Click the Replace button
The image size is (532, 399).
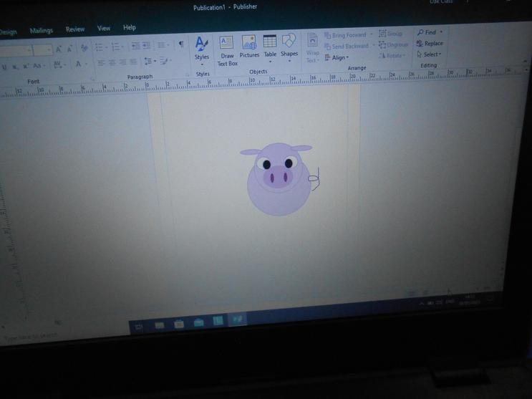pos(430,44)
